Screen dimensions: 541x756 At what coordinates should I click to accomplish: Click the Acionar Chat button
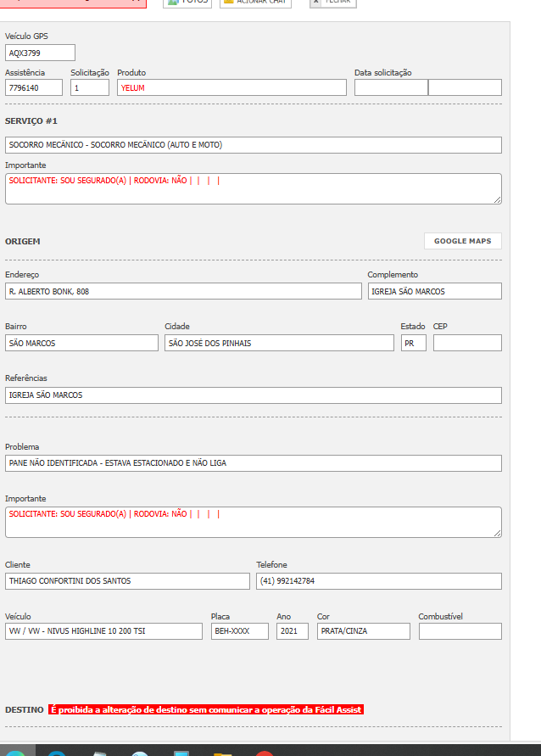point(255,3)
